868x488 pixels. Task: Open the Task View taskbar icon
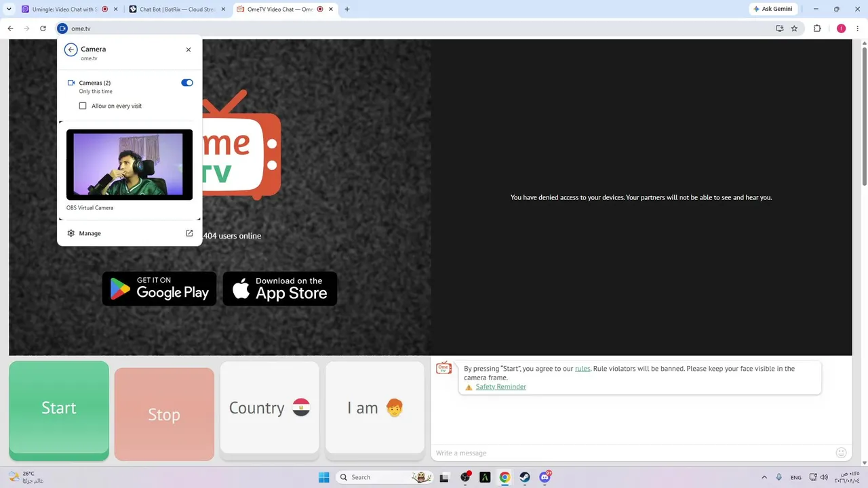click(444, 477)
